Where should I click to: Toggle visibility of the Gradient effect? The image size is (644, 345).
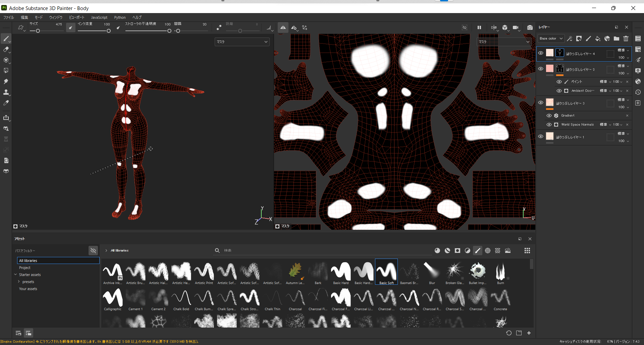[x=549, y=116]
